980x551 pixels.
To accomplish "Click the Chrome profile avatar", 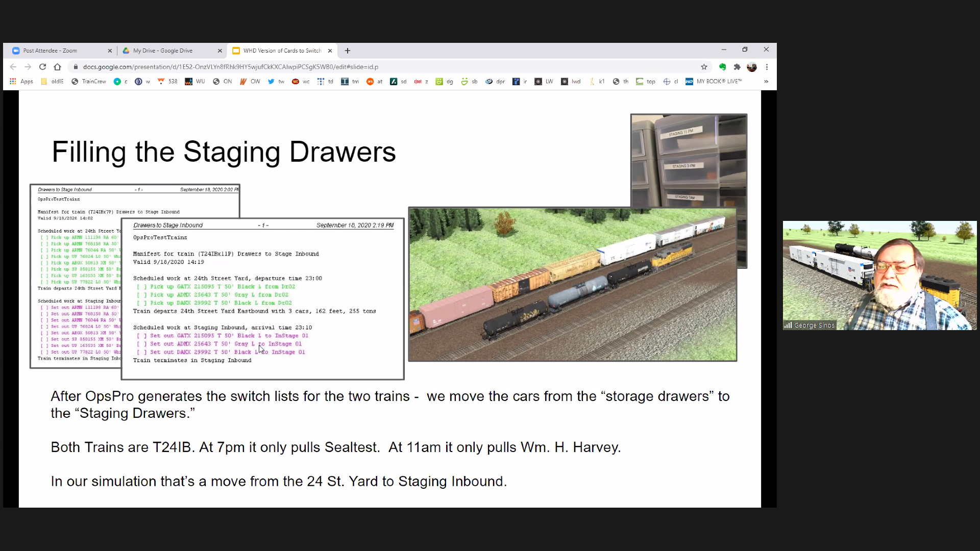I will (x=751, y=67).
